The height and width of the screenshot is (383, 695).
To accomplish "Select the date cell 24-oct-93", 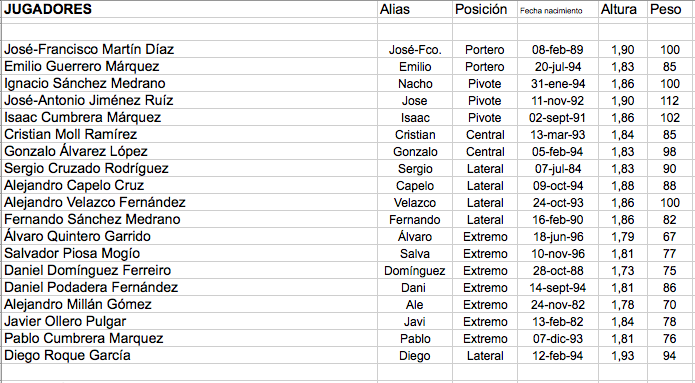I will [558, 203].
